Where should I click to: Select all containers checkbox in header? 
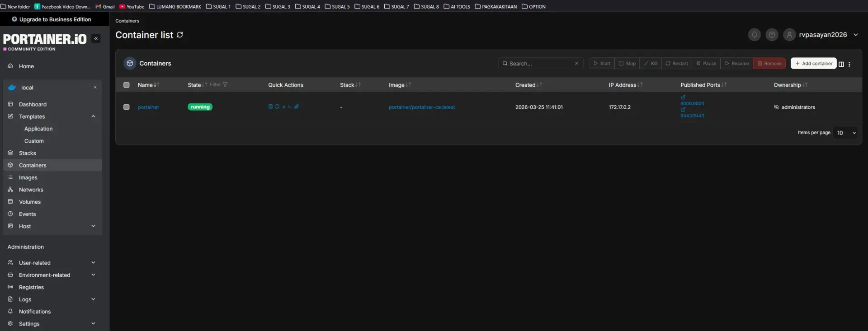click(x=127, y=85)
